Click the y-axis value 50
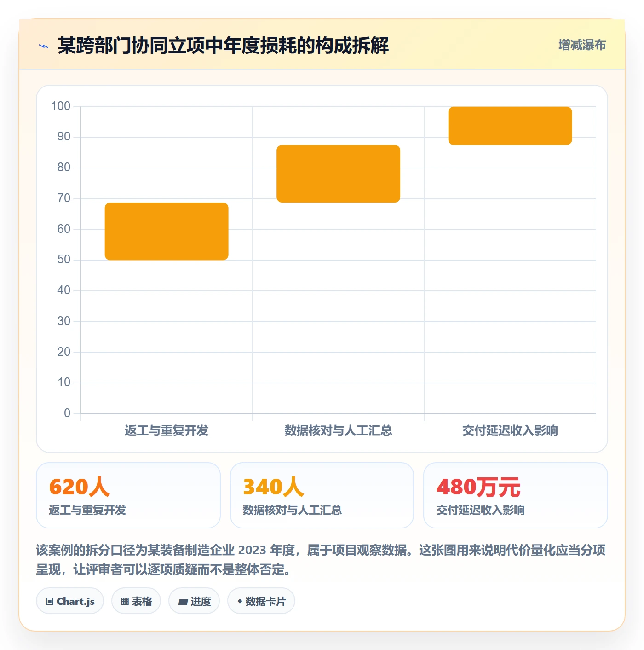 (64, 260)
